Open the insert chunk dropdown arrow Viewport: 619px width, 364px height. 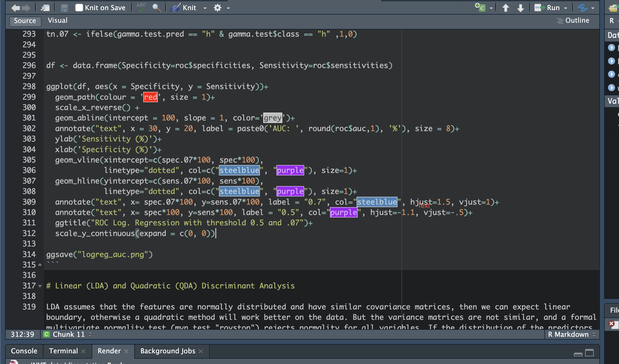pos(491,8)
